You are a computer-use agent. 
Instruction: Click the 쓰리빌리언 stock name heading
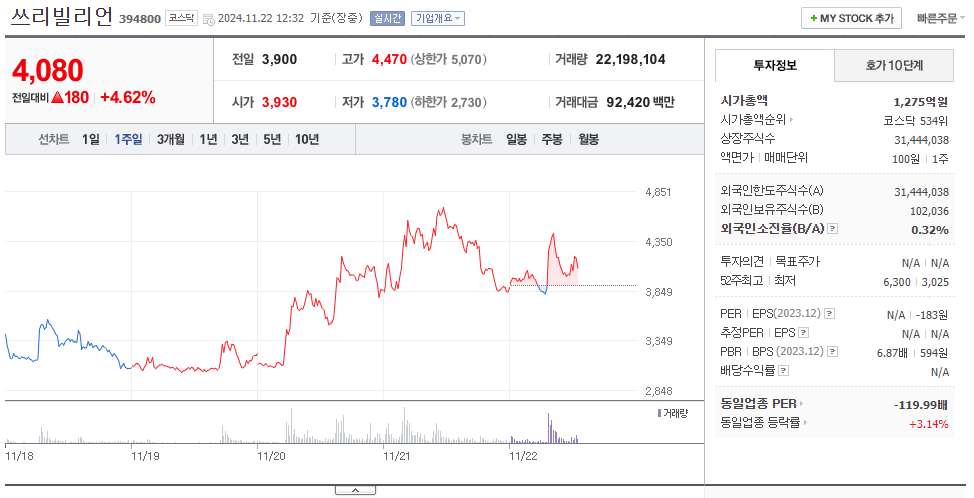(61, 17)
